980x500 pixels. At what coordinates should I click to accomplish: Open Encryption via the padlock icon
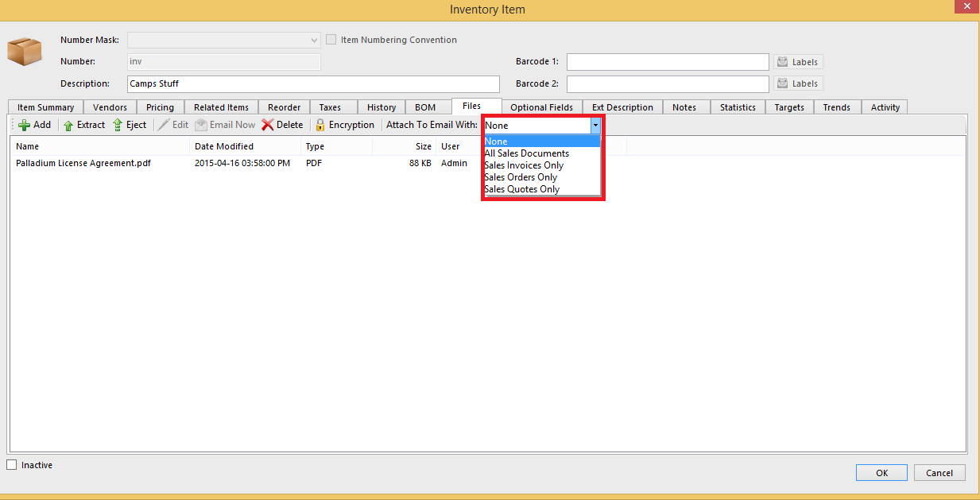[320, 125]
